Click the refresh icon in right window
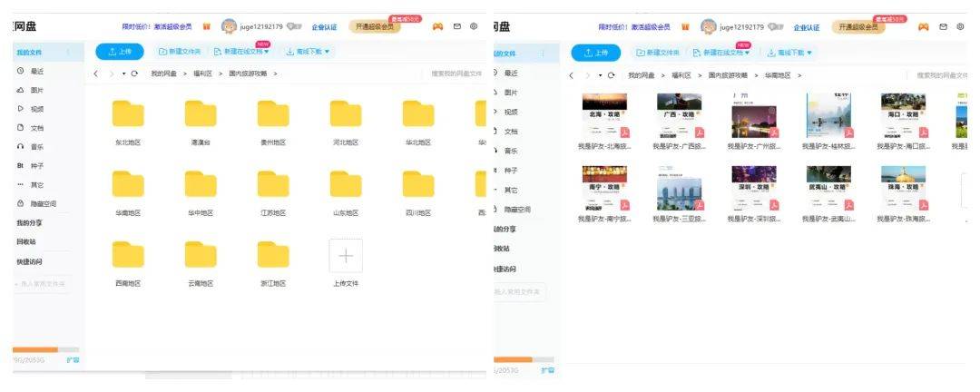The height and width of the screenshot is (392, 980). tap(612, 75)
